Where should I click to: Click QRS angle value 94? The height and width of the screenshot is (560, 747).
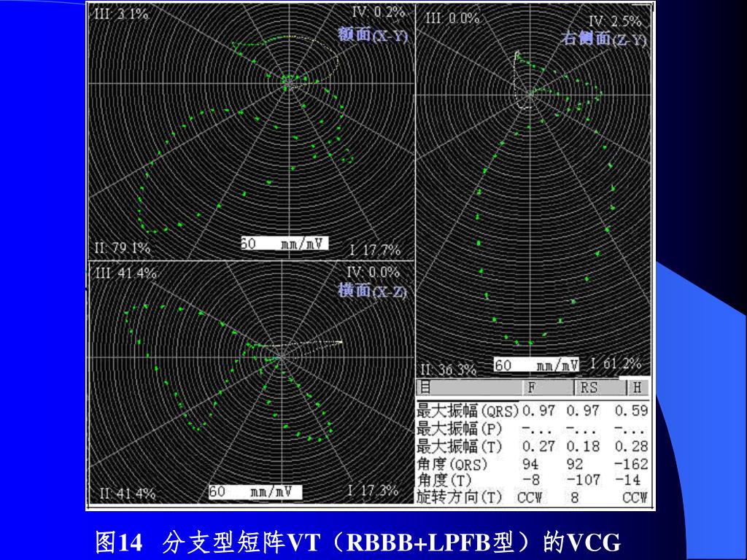point(530,464)
